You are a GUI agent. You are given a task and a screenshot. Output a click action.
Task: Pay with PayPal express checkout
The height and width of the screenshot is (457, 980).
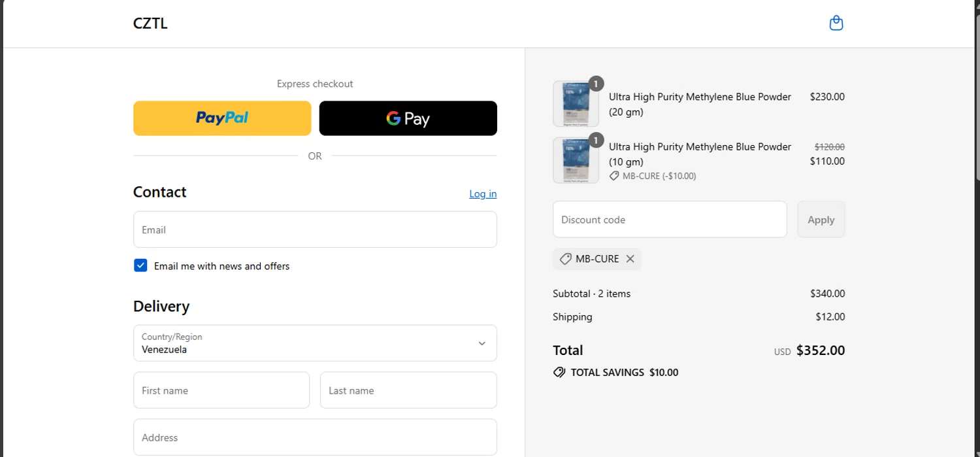click(x=222, y=118)
